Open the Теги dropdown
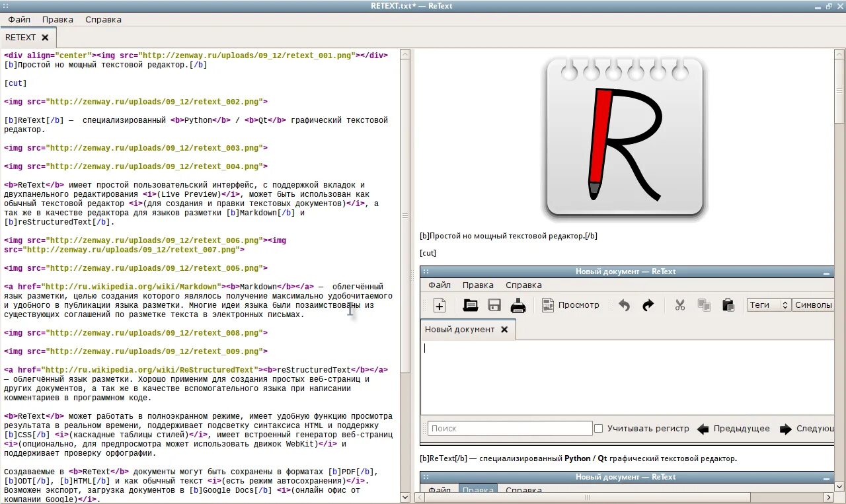This screenshot has height=504, width=846. (769, 305)
